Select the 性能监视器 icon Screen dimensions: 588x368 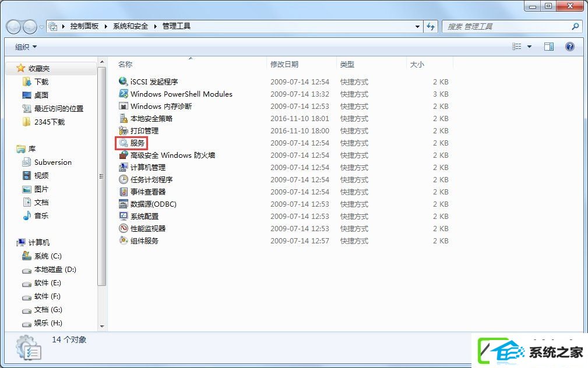[124, 228]
